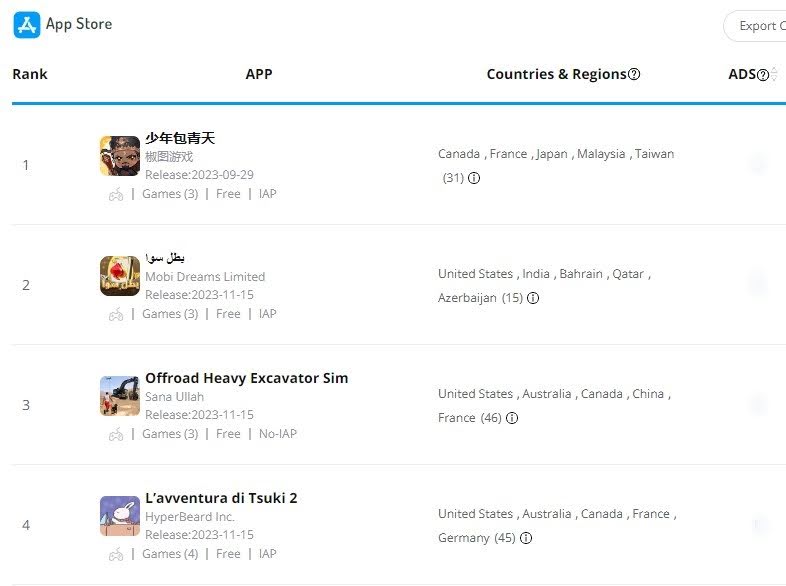Click the 椒图游戏 developer name
This screenshot has width=786, height=586.
[169, 156]
